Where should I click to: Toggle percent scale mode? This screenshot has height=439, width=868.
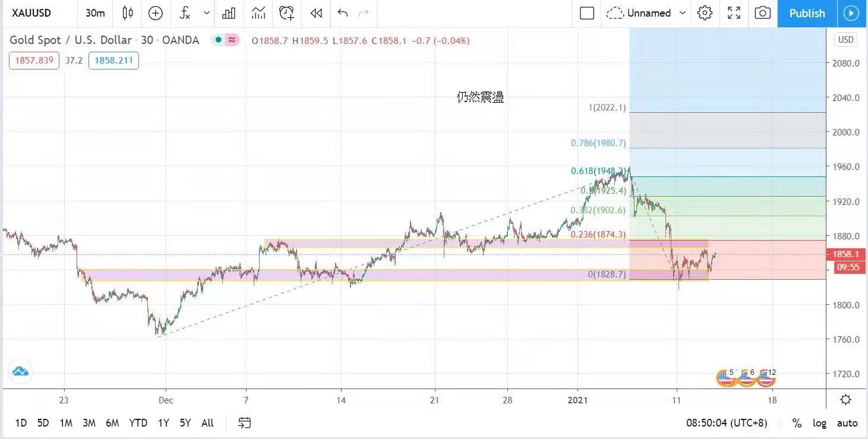(796, 423)
